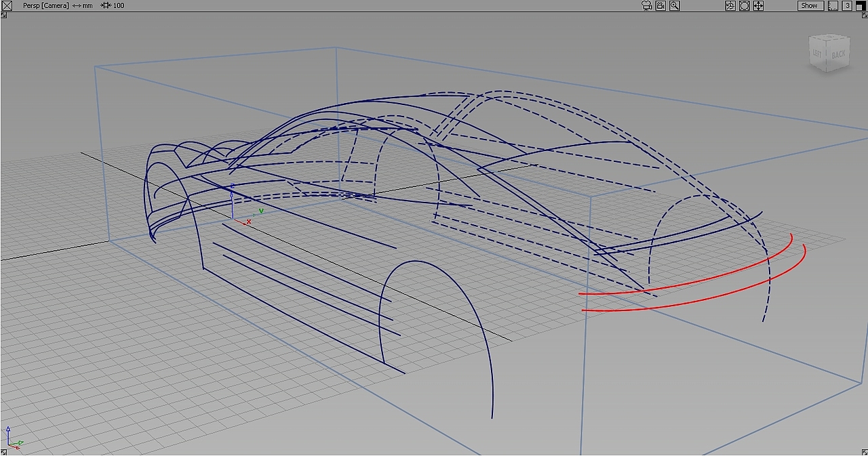Click the four-arrow pan icon

(758, 5)
